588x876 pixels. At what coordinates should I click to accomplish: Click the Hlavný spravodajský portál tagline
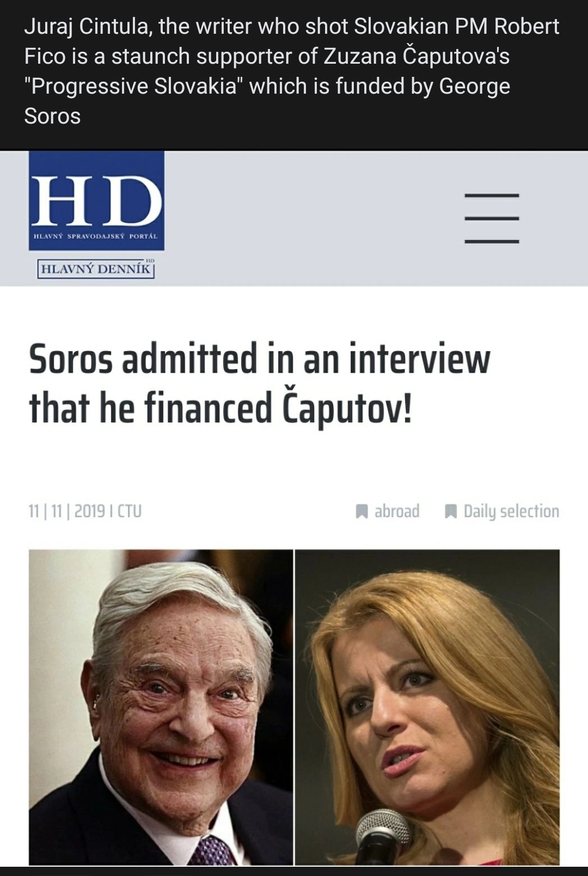tap(96, 237)
